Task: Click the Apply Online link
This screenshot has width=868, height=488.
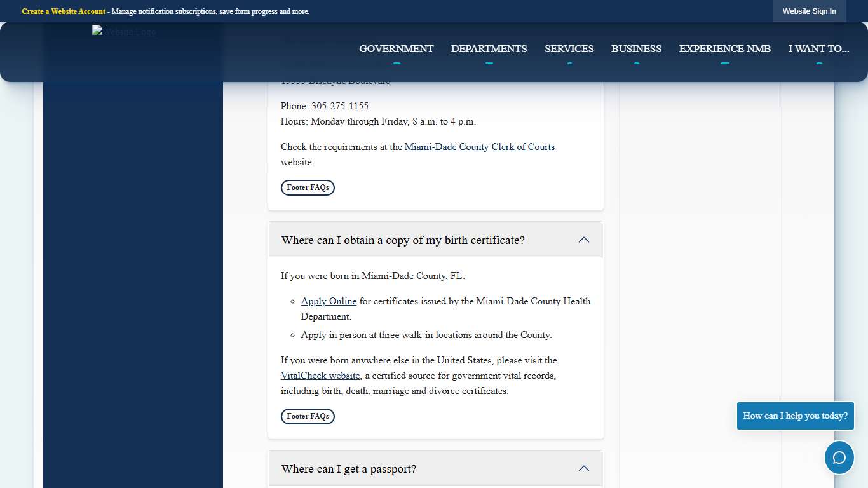Action: point(329,301)
